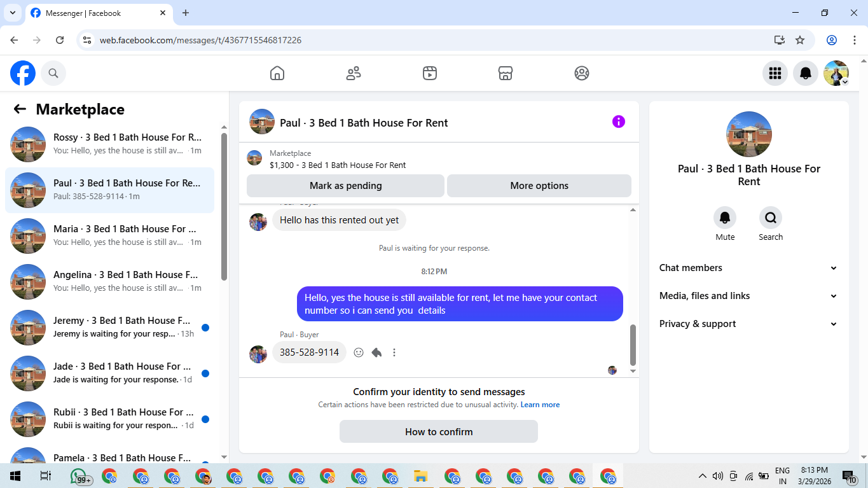The height and width of the screenshot is (488, 868).
Task: Expand the Chat members section
Action: pyautogui.click(x=748, y=268)
